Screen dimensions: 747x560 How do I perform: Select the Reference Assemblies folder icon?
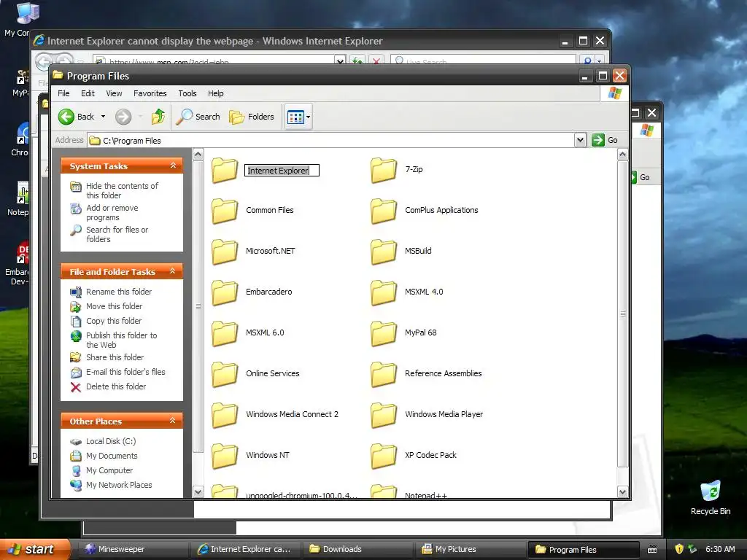coord(384,374)
